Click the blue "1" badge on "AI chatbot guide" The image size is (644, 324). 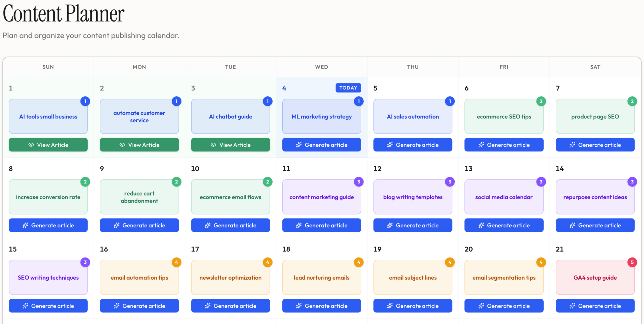click(267, 101)
